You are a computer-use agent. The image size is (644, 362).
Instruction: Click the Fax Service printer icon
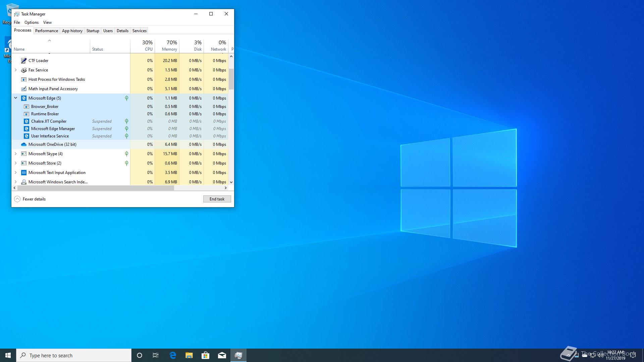pyautogui.click(x=24, y=70)
